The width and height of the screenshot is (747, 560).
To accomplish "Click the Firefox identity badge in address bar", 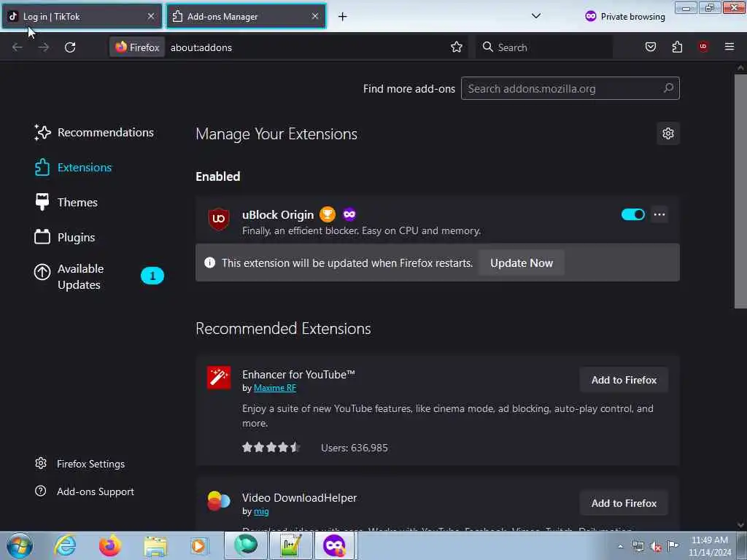I will pos(137,47).
